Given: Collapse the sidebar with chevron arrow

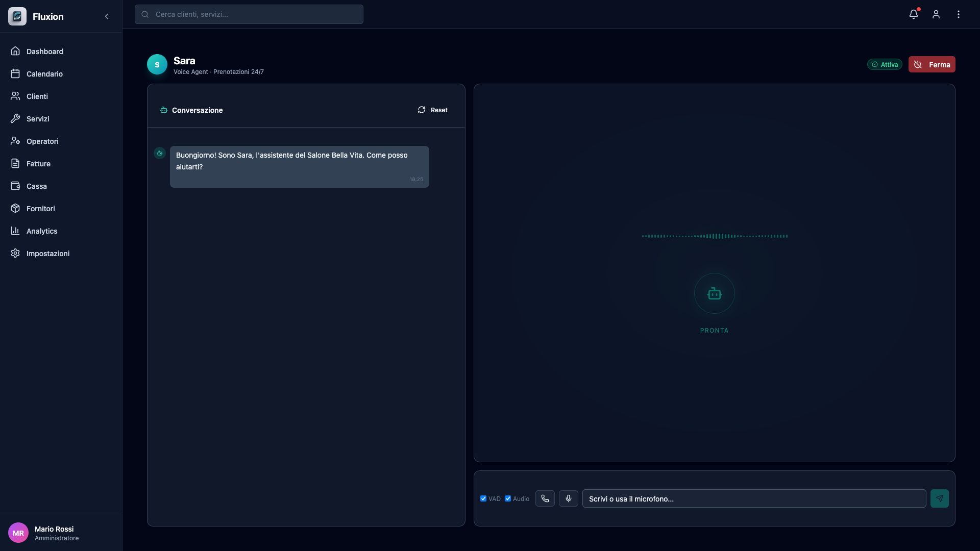Looking at the screenshot, I should click(x=107, y=16).
